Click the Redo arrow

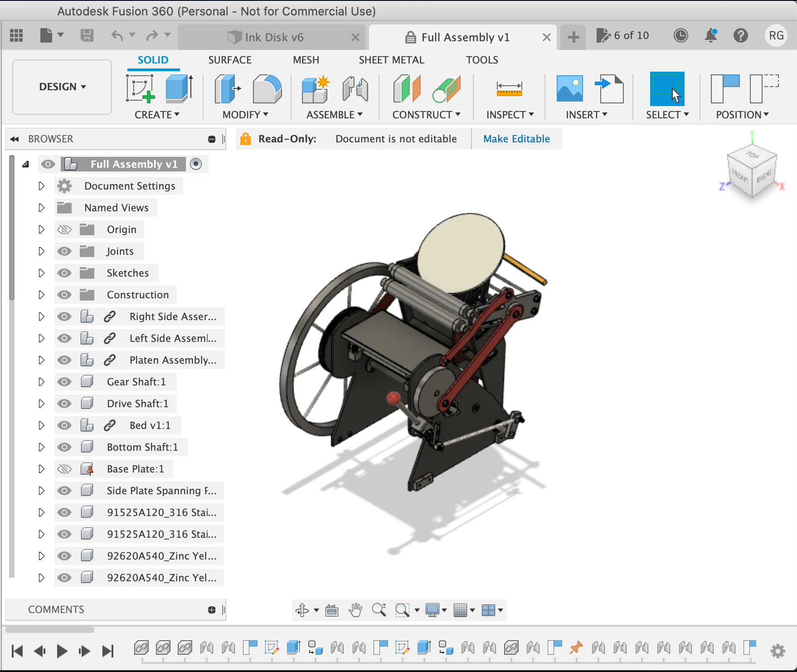(152, 35)
